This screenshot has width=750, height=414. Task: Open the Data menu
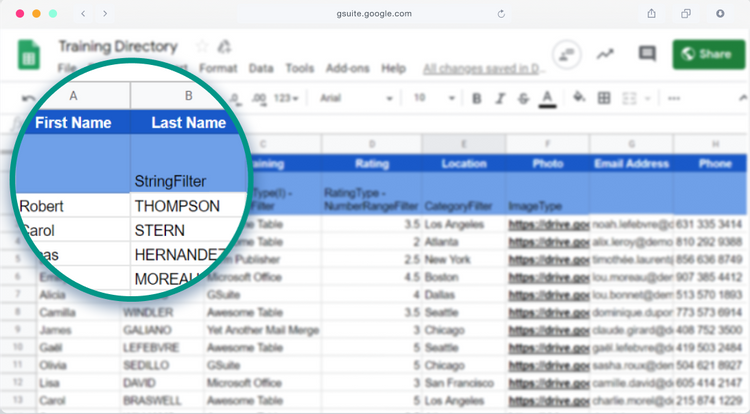(261, 69)
